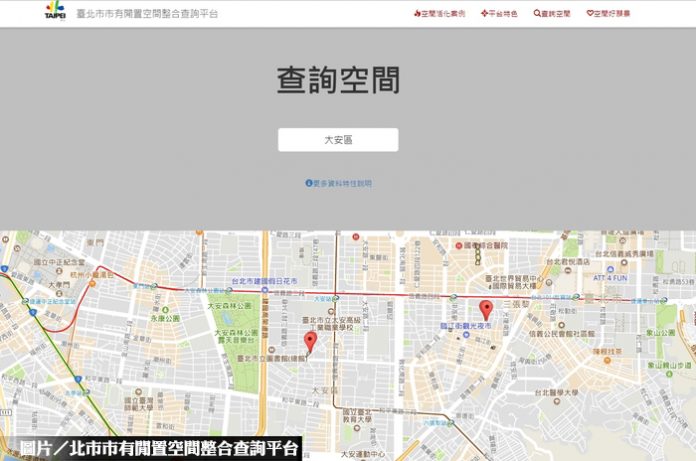Viewport: 696px width, 461px height.
Task: Click the 大安森林公園 metro station icon
Action: [x=229, y=291]
